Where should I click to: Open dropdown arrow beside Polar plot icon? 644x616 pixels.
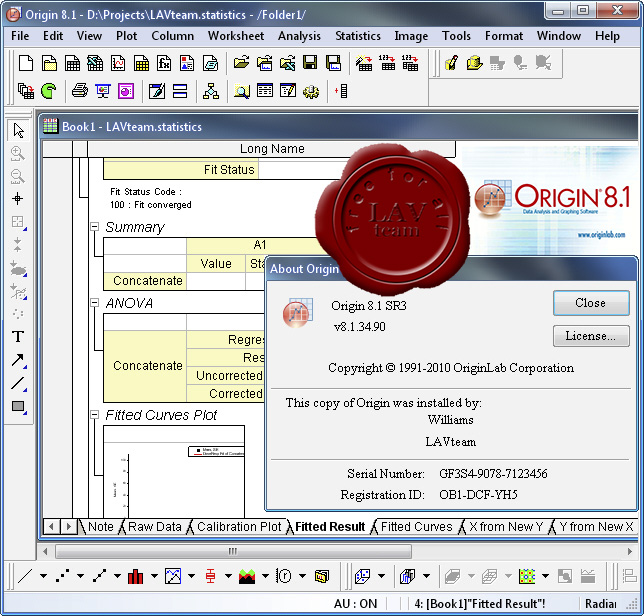click(302, 576)
